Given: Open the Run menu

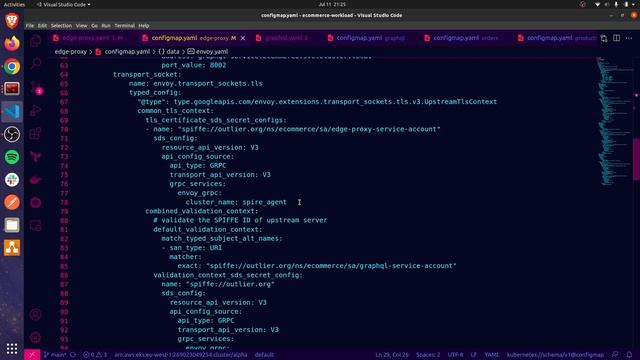Looking at the screenshot, I should coord(106,26).
